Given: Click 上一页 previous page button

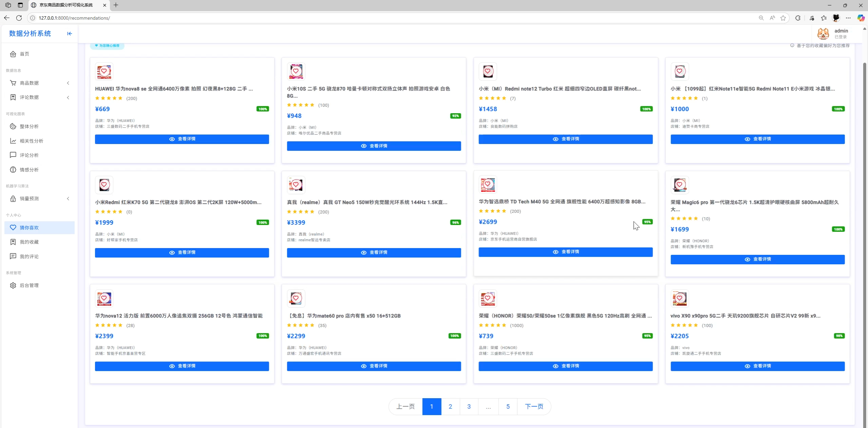Looking at the screenshot, I should coord(406,407).
